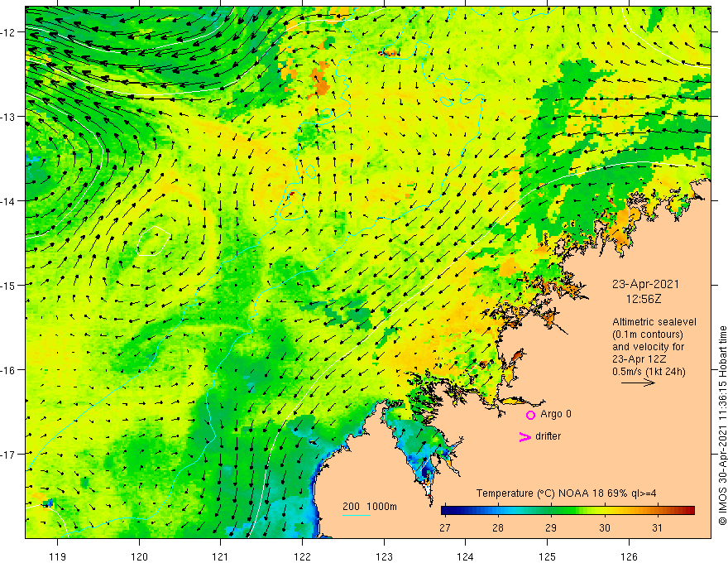Click the longitude 123 axis label
This screenshot has width=728, height=563.
[x=384, y=556]
